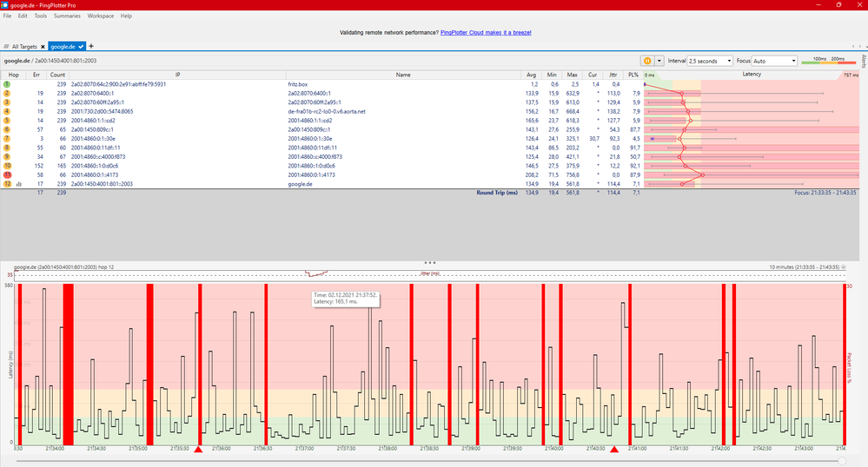
Task: Select the hop 9 circle icon
Action: point(7,156)
